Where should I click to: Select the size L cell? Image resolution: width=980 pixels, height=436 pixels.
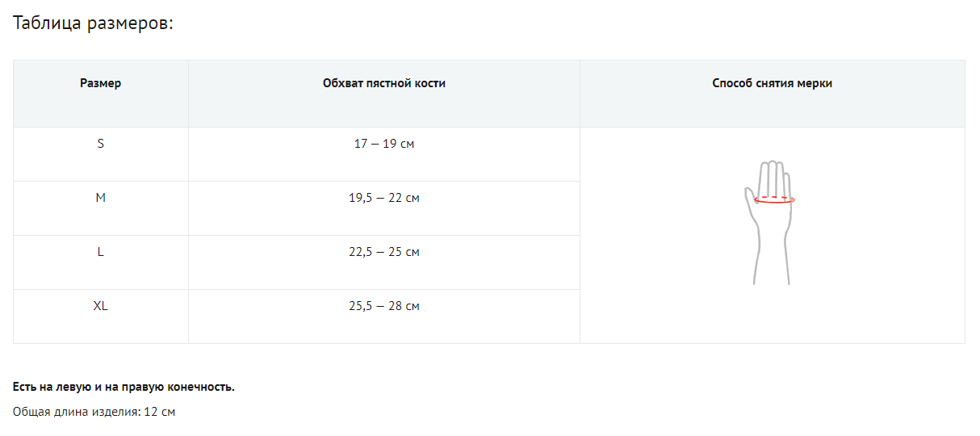[101, 252]
